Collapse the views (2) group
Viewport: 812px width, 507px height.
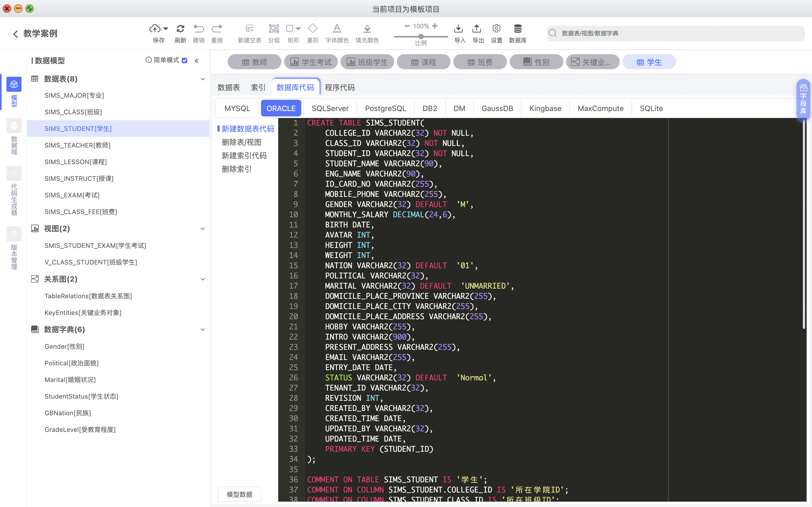pos(202,229)
